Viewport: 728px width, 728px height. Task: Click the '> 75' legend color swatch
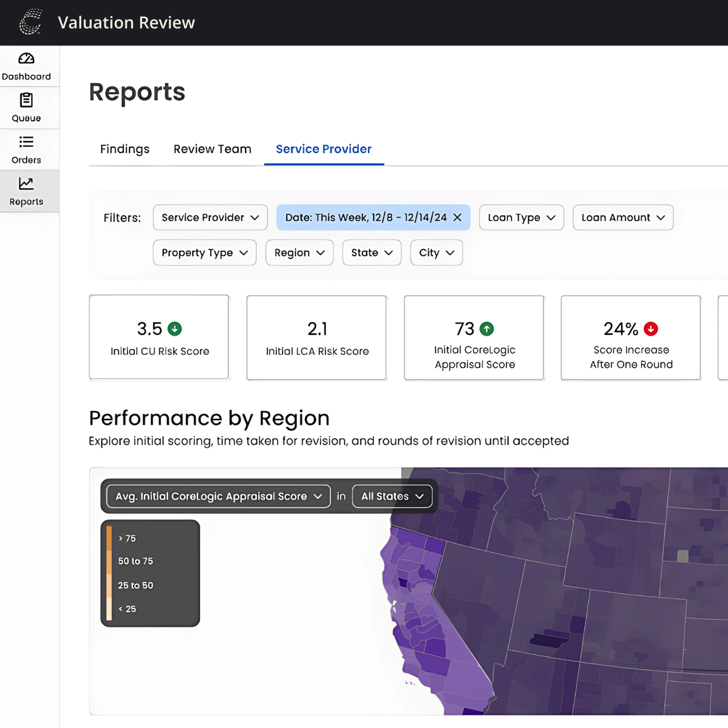click(109, 538)
